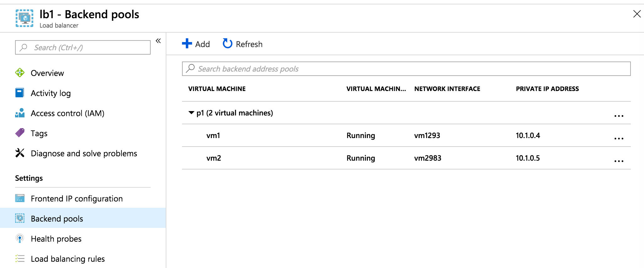
Task: Click network interface vm2983
Action: [428, 158]
